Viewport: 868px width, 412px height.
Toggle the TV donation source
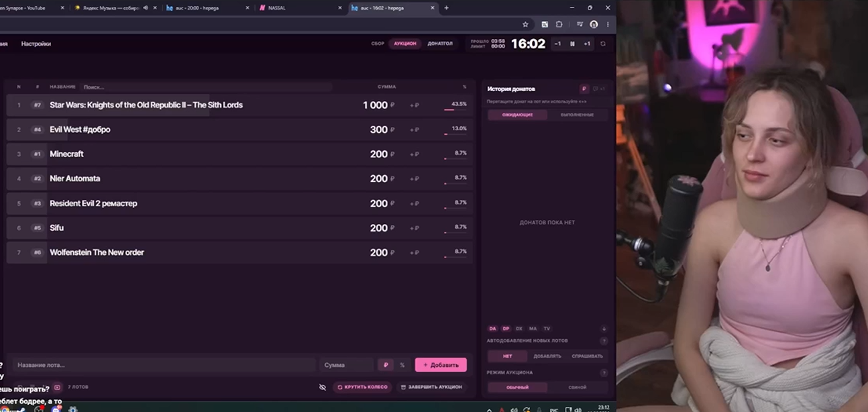click(547, 329)
